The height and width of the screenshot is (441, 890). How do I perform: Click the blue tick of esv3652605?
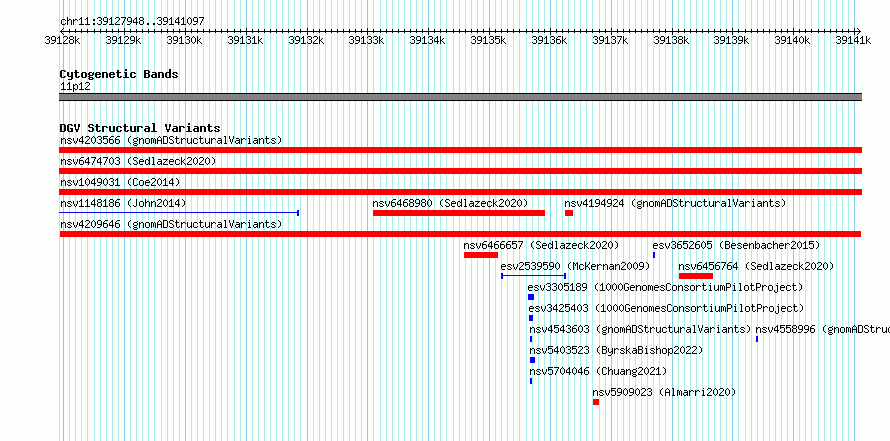[x=654, y=255]
